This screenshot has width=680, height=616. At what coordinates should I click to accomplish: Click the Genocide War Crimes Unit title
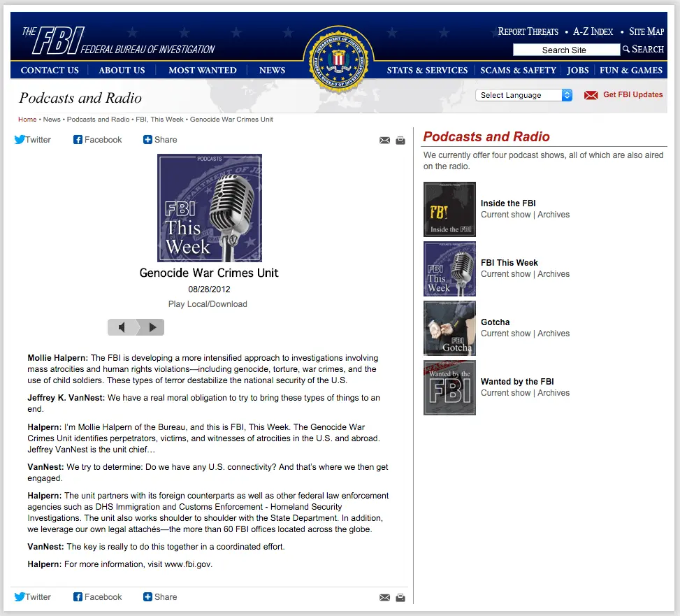click(209, 273)
